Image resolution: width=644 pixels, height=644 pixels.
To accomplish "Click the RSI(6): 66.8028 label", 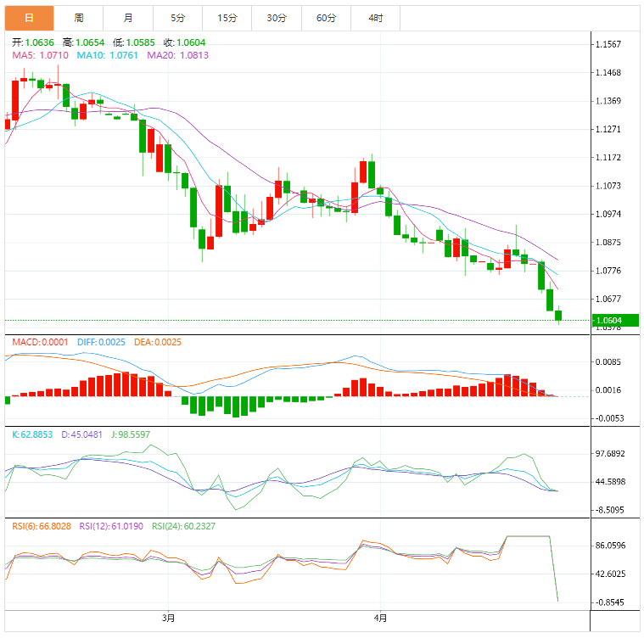I will (42, 527).
